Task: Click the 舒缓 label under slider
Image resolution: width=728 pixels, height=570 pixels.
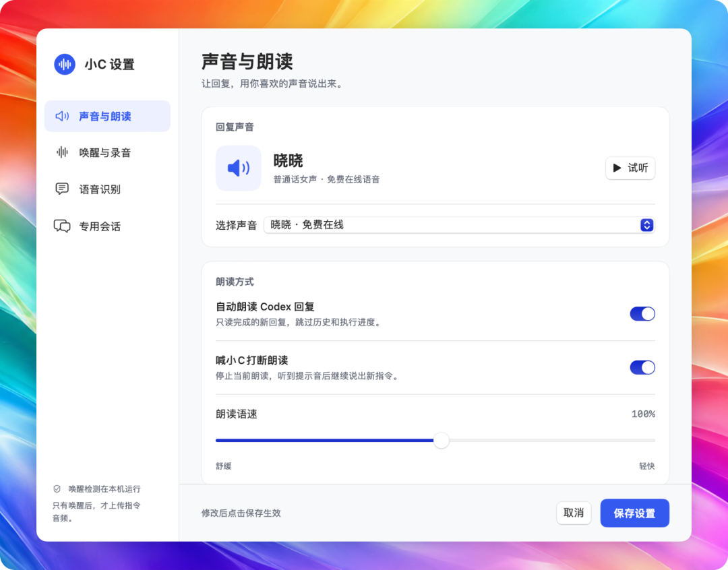Action: pos(223,466)
